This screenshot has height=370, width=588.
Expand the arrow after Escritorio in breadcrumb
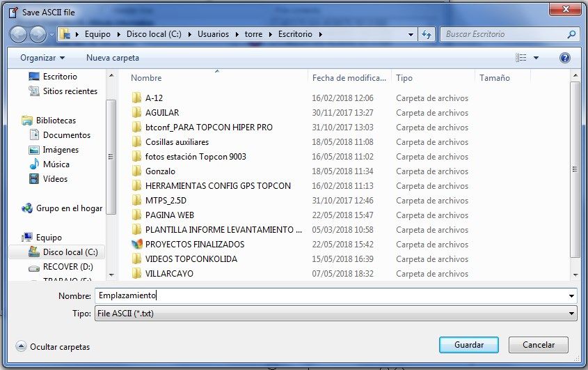point(321,35)
